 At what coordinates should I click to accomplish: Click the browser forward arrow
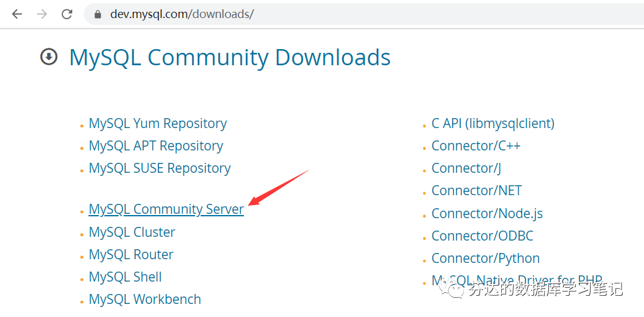[42, 14]
